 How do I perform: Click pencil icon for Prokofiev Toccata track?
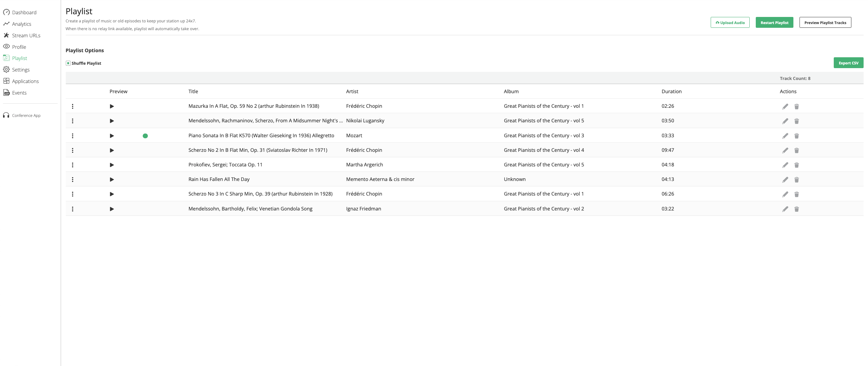point(785,165)
